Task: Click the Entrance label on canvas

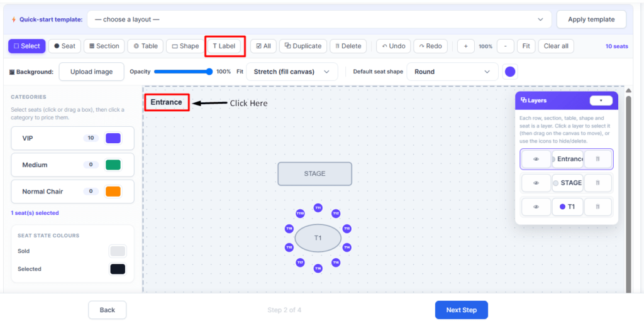Action: [166, 102]
